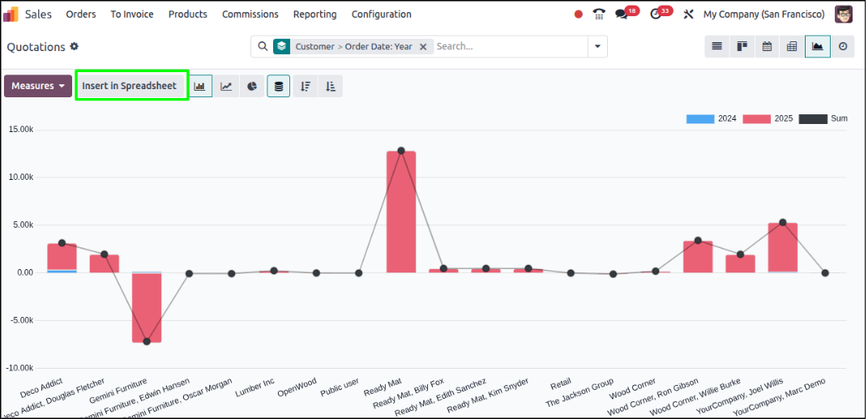Click the Wood Corner, Ron Gibson bar

coord(698,257)
